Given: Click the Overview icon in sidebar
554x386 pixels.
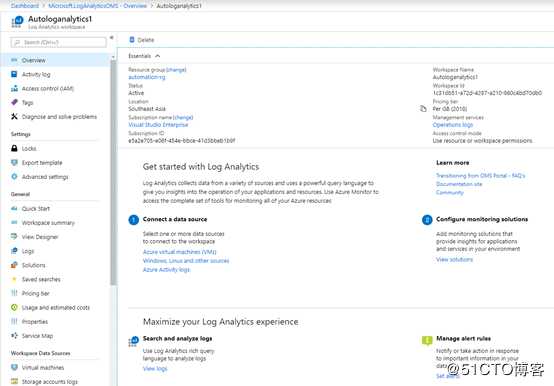Looking at the screenshot, I should point(14,60).
